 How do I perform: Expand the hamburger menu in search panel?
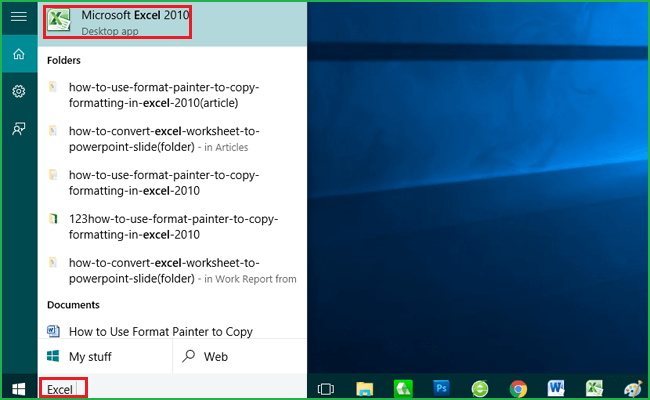click(18, 17)
